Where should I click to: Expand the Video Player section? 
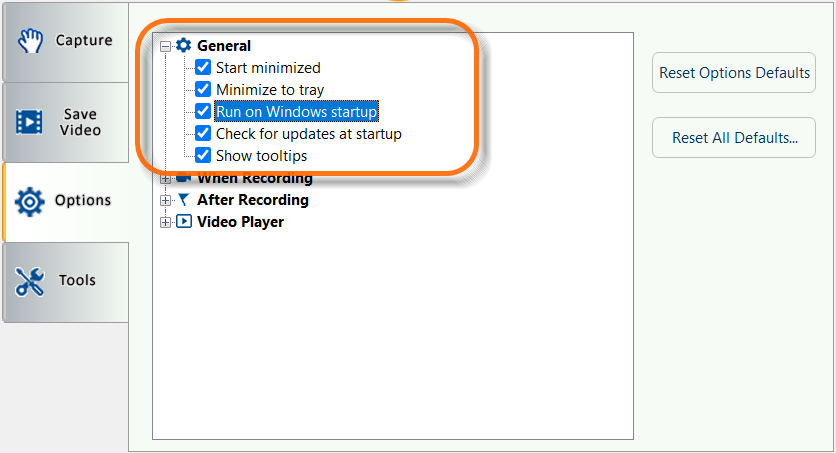pos(166,222)
